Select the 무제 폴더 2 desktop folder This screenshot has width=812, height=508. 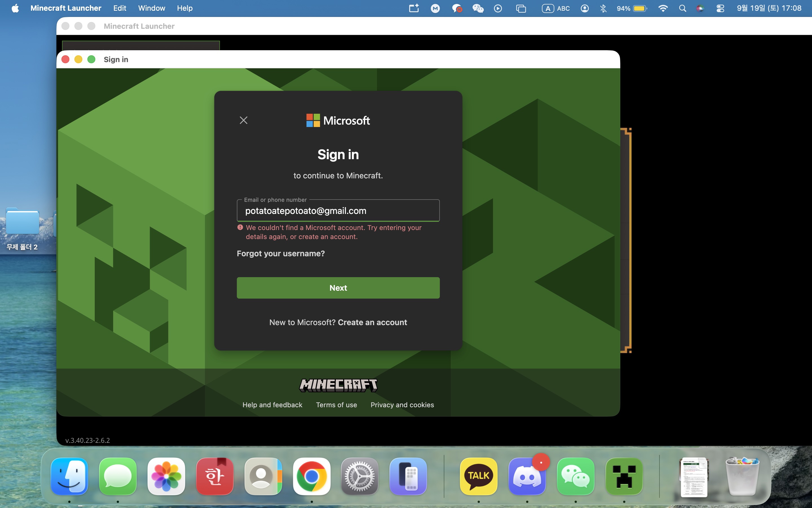(x=22, y=229)
